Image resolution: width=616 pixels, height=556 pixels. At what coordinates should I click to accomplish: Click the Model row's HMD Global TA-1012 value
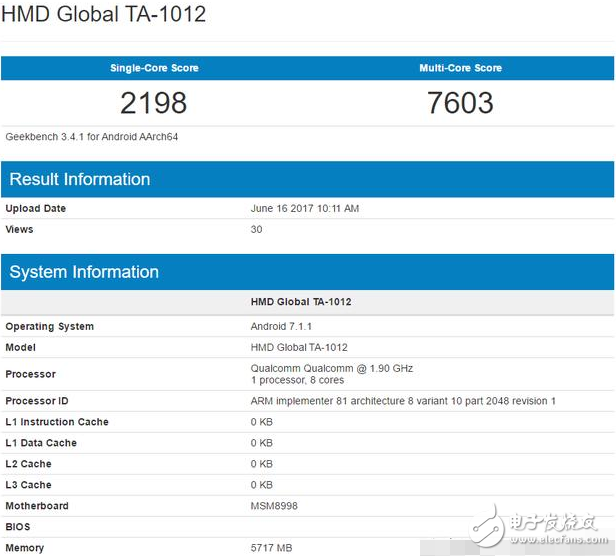[299, 347]
